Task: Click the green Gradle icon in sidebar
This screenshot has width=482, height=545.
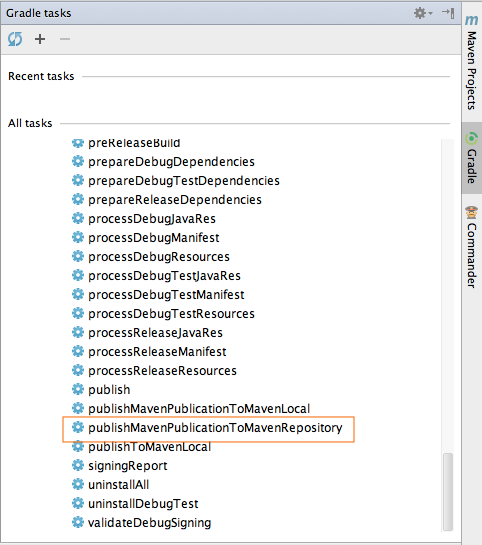Action: [472, 138]
